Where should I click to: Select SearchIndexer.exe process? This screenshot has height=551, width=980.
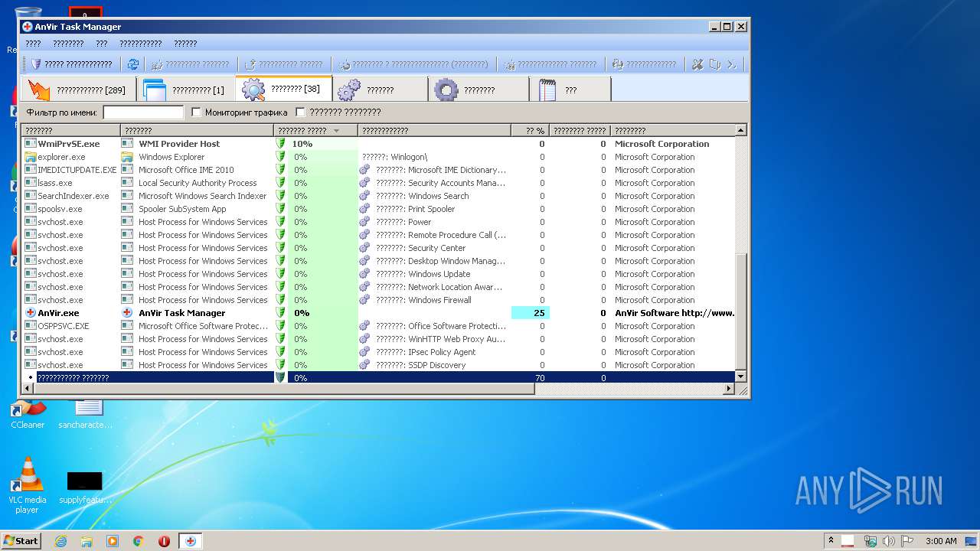[378, 196]
